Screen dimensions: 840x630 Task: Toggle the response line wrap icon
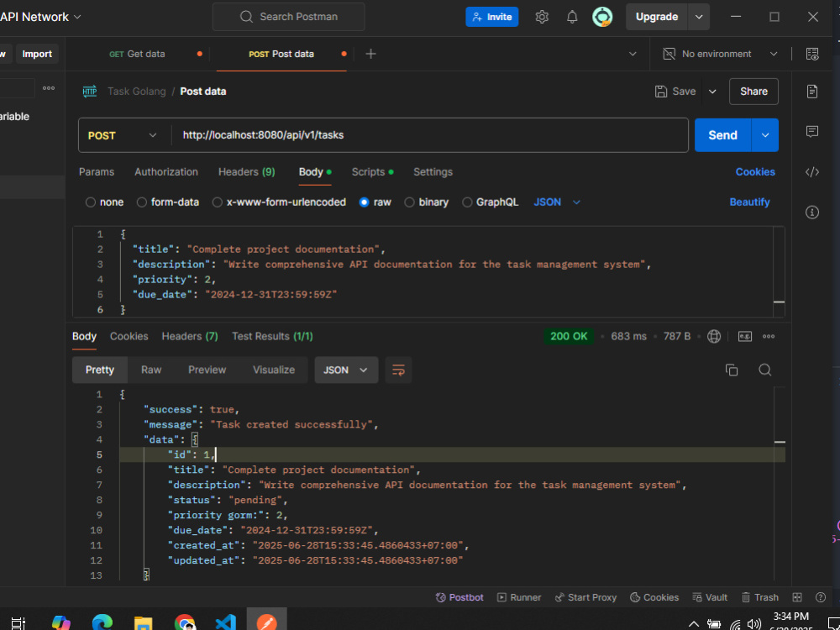click(x=398, y=370)
